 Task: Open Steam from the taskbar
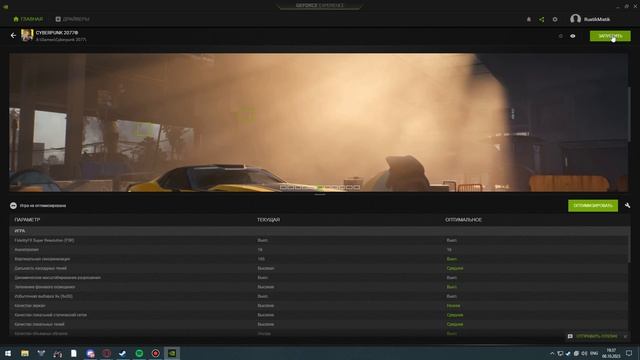tap(122, 353)
